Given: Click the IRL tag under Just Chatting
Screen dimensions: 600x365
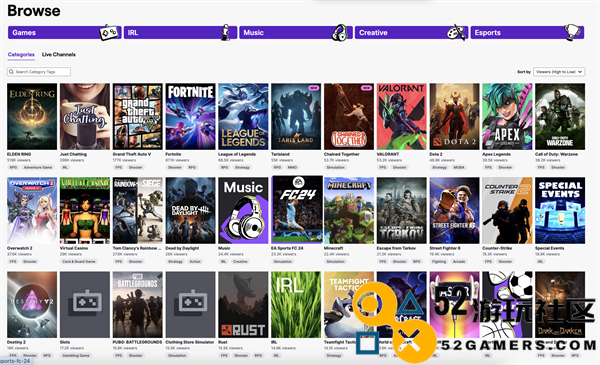Looking at the screenshot, I should click(65, 167).
